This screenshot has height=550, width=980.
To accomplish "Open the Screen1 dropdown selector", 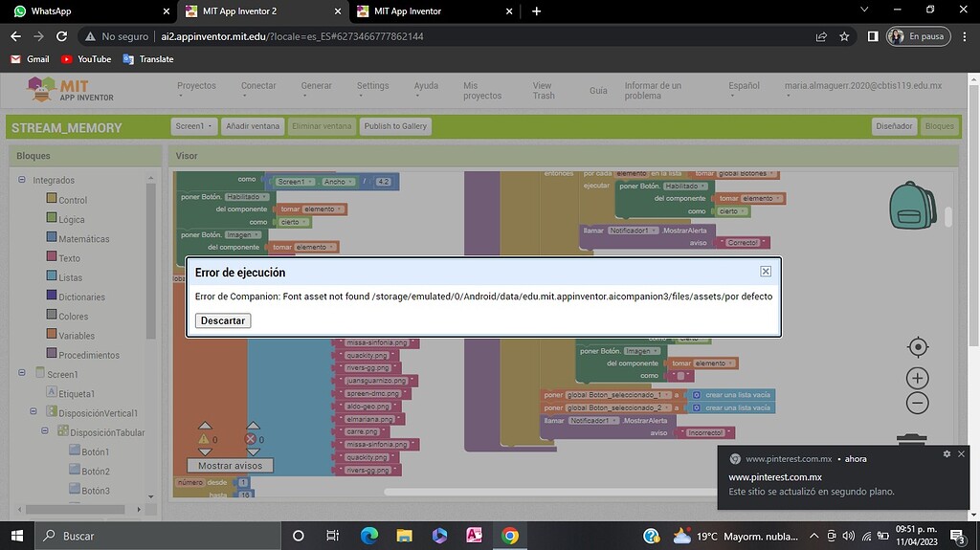I will coord(193,126).
